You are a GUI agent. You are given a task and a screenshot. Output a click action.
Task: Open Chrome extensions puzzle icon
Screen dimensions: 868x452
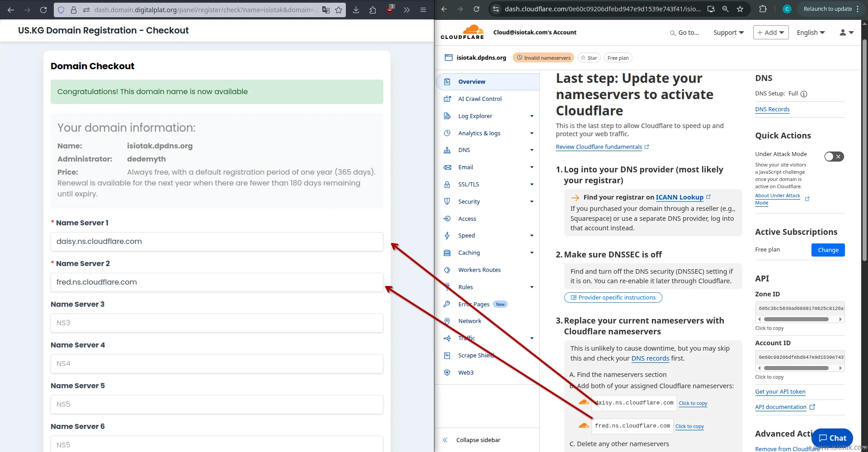coord(763,9)
